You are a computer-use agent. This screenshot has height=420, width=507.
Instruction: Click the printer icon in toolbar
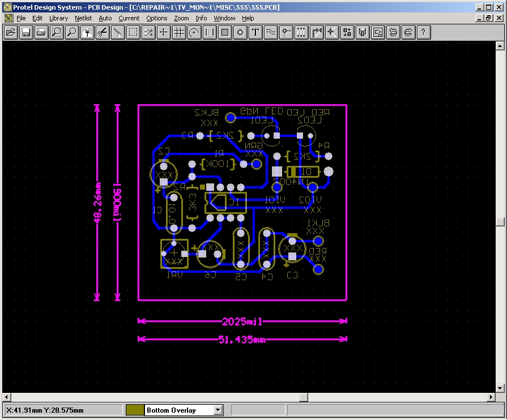point(41,32)
